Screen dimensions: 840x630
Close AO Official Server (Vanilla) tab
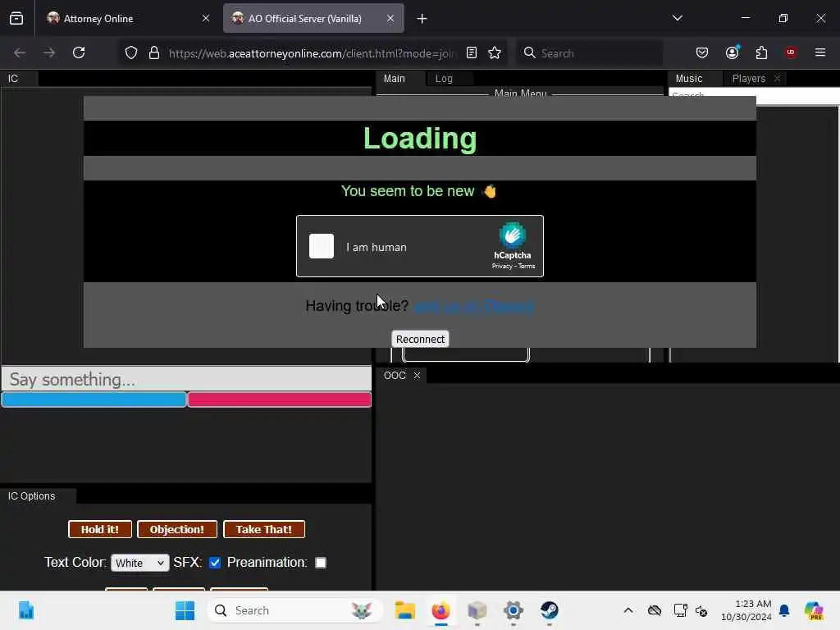coord(390,19)
